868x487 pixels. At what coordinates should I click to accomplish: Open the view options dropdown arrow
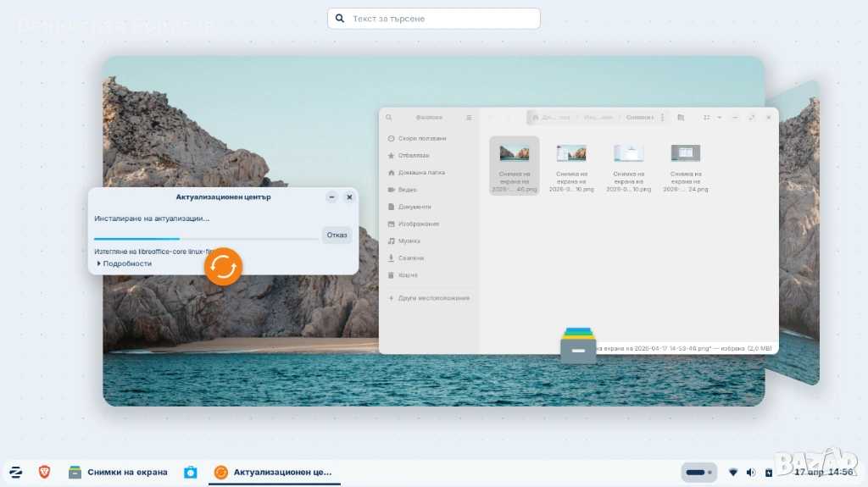coord(720,118)
